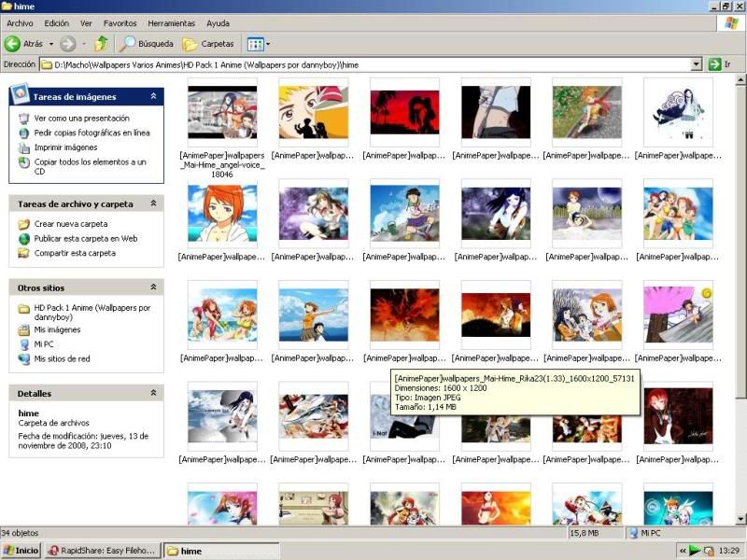Collapse the Detalles panel

point(153,393)
